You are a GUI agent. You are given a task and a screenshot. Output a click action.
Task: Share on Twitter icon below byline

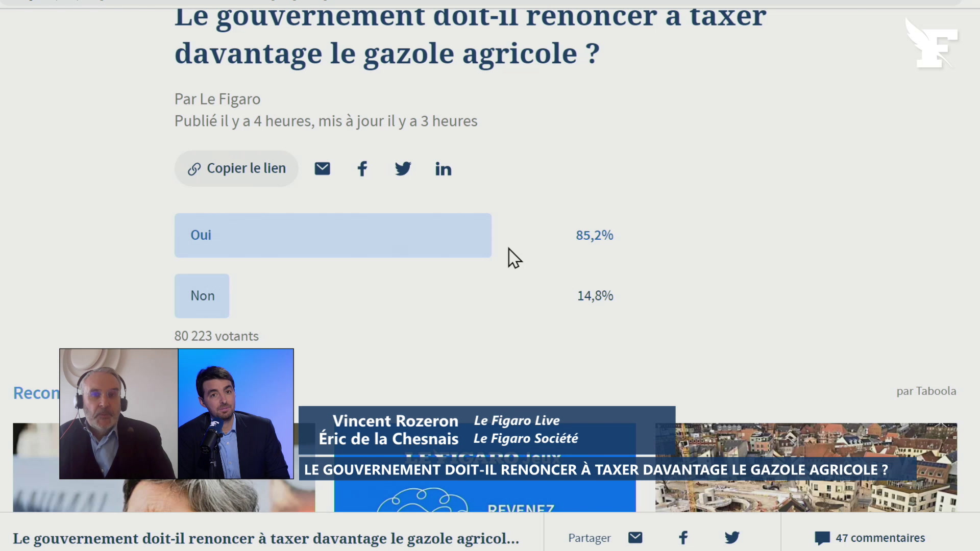point(403,168)
